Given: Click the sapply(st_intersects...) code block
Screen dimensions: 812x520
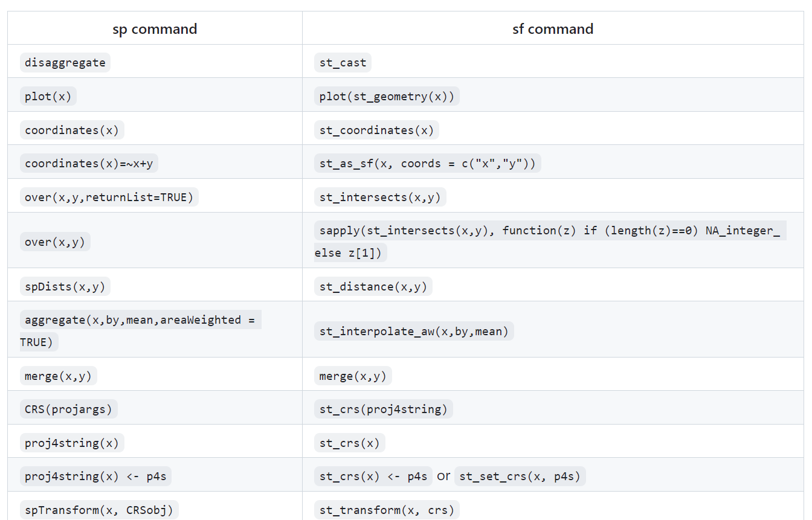Looking at the screenshot, I should tap(549, 231).
